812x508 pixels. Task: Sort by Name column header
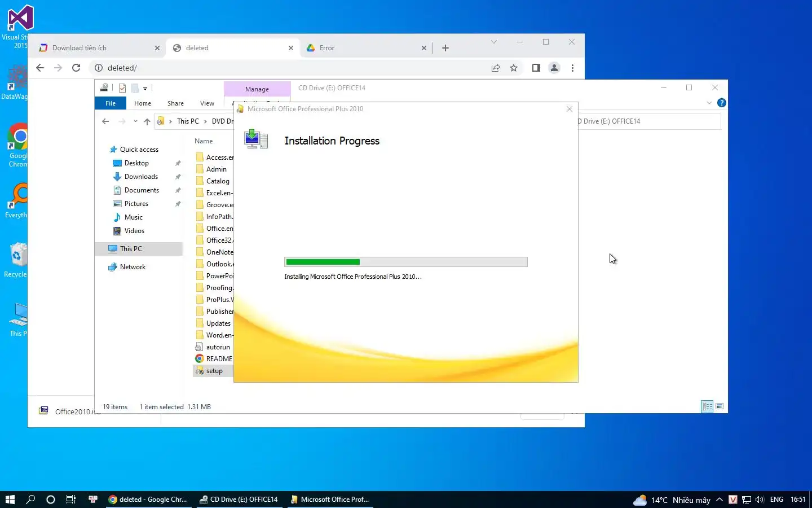(204, 141)
